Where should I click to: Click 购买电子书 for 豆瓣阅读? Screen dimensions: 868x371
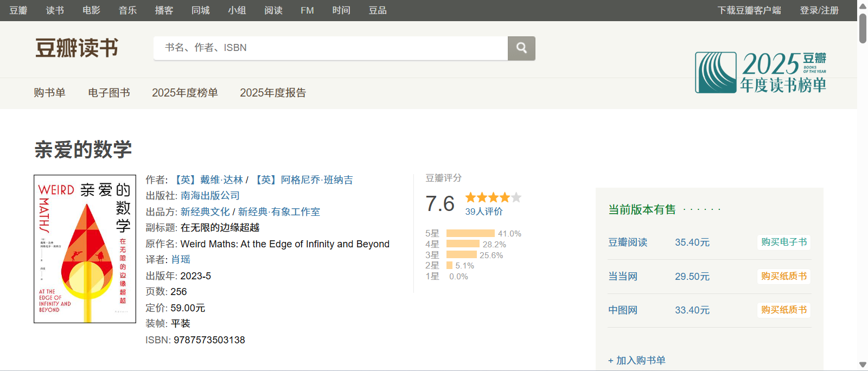tap(784, 242)
